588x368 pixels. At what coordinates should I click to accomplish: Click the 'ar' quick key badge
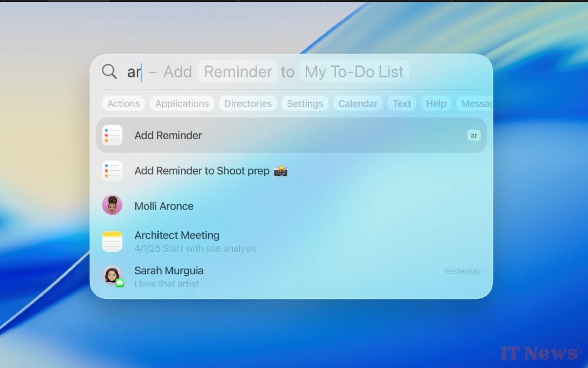tap(474, 135)
